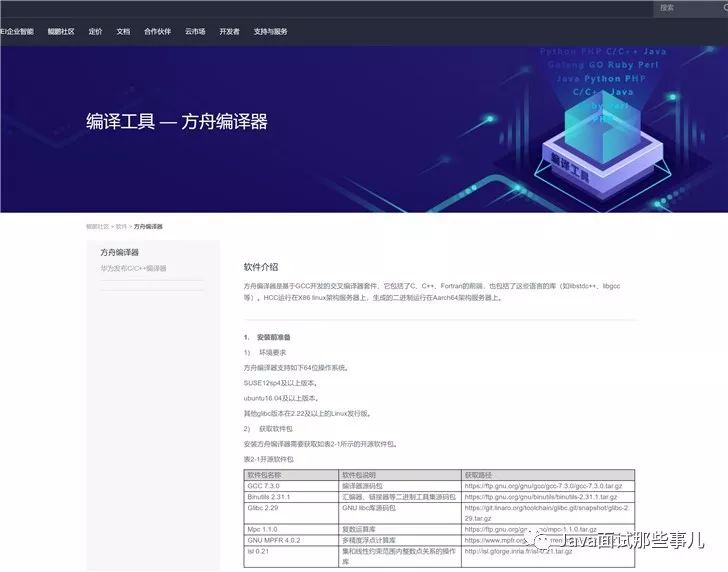This screenshot has height=572, width=728.
Task: Open the glibc-2.29.tar.gz git.linaro.org link
Action: 547,513
